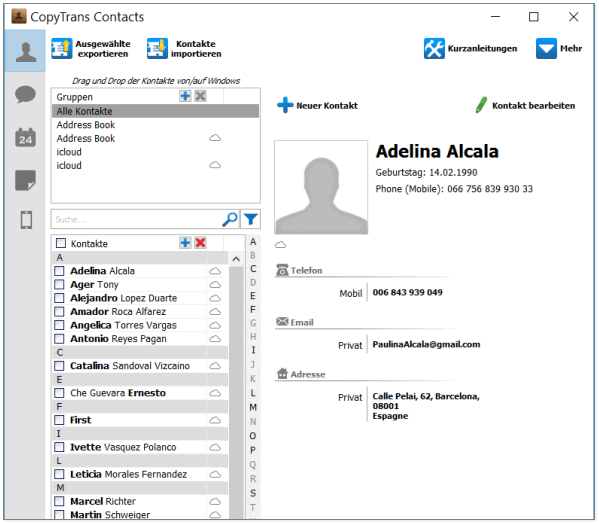Check Alejandro Lopez Duarte checkbox
The image size is (599, 524).
(59, 298)
